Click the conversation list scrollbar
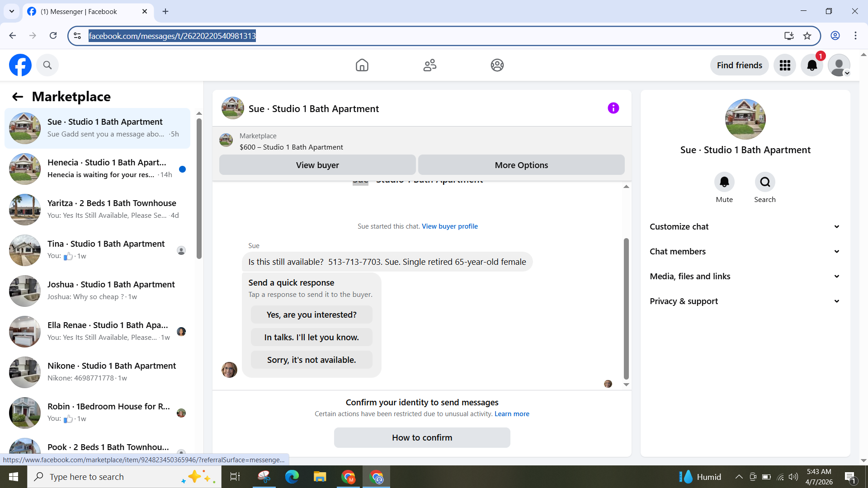Viewport: 868px width, 488px height. (199, 188)
